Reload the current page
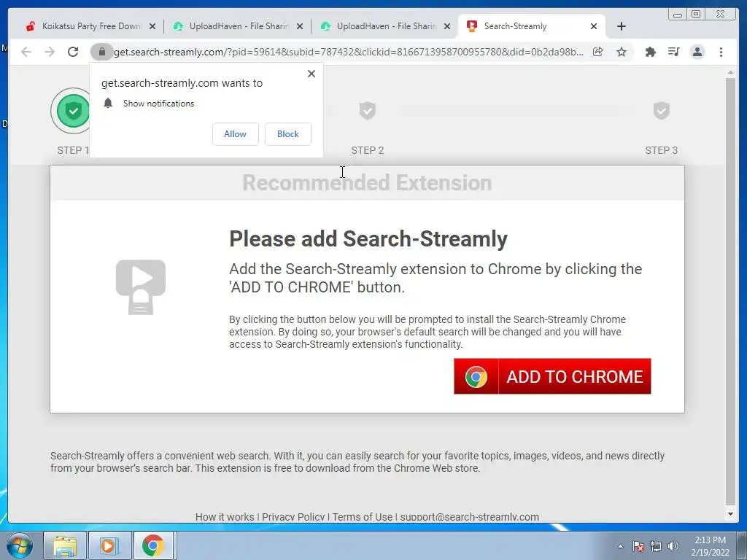 [73, 52]
